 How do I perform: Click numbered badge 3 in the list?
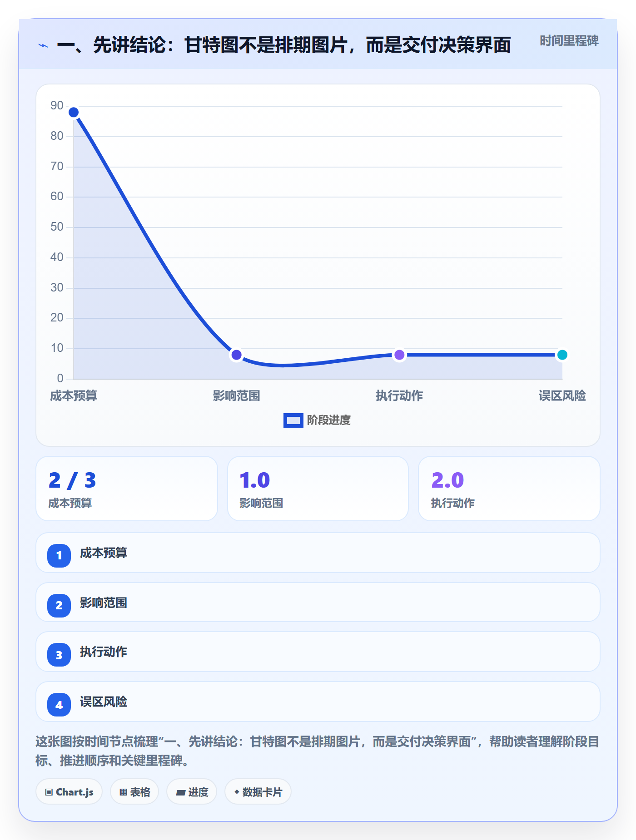[59, 655]
